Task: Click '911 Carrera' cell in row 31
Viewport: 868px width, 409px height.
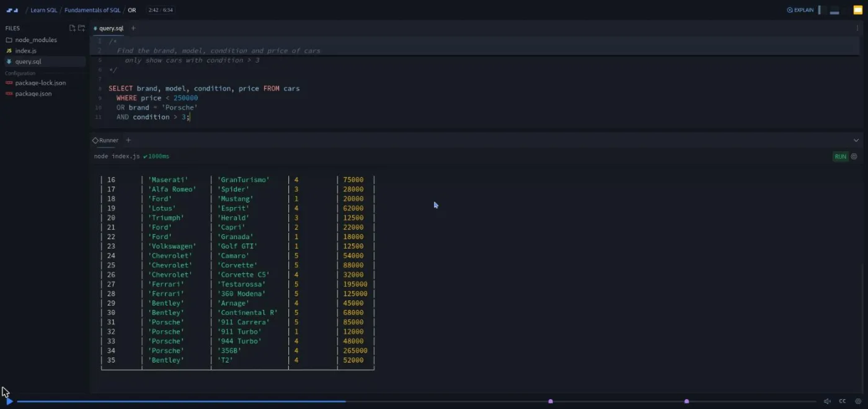Action: point(243,322)
